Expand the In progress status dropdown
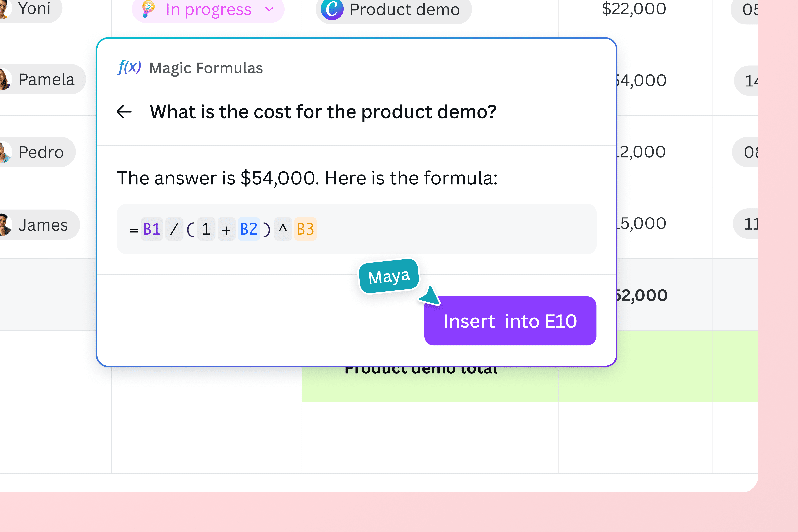798x532 pixels. pyautogui.click(x=269, y=9)
